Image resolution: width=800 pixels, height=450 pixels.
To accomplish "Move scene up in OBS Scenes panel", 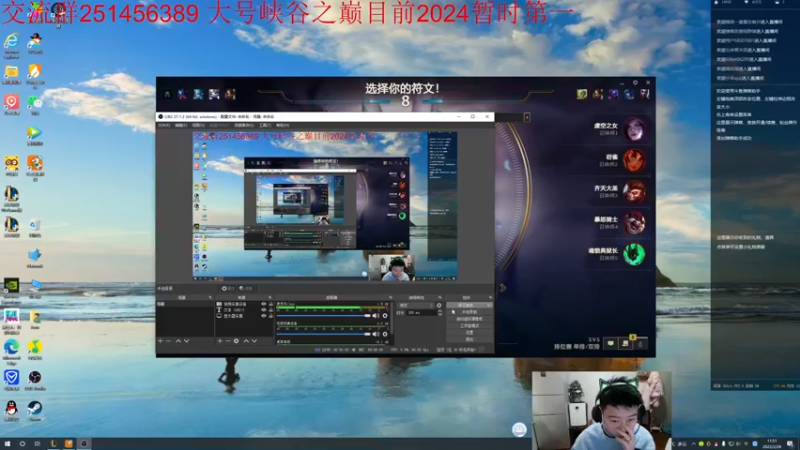I will pyautogui.click(x=178, y=341).
